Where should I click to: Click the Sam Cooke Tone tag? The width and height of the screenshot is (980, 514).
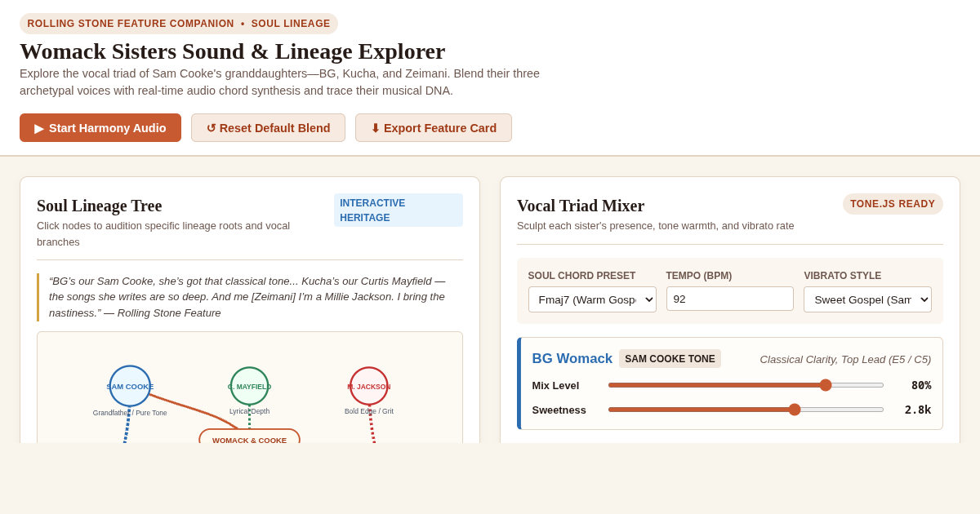670,359
